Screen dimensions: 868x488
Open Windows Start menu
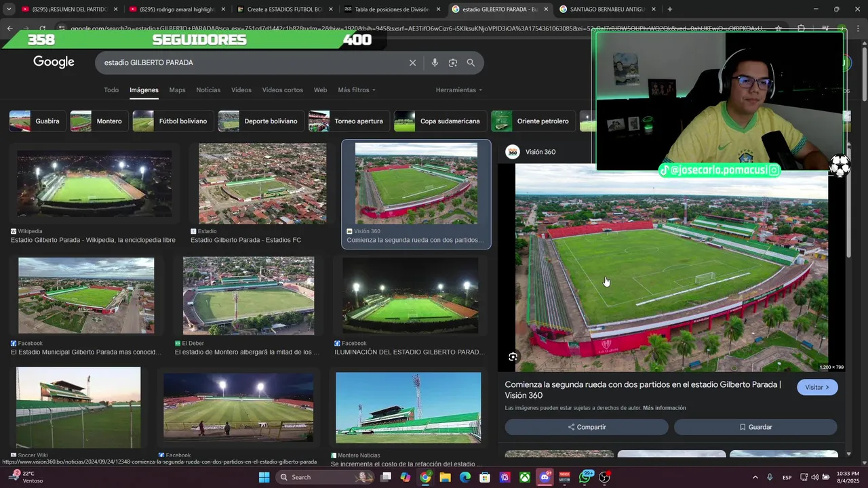point(264,477)
